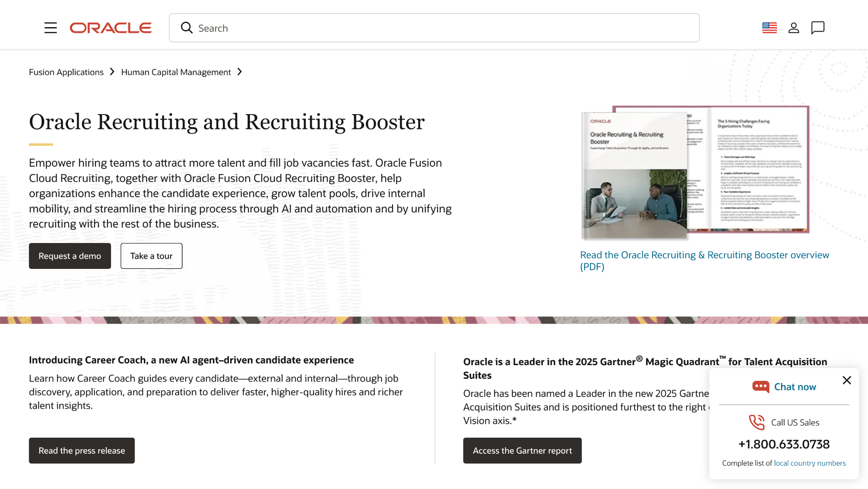The image size is (868, 489).
Task: Open country selector US flag icon
Action: click(x=769, y=28)
